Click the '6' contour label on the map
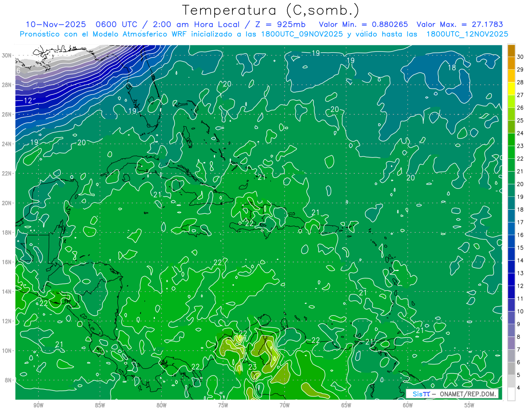Screen dimensions: 532x411 [x=18, y=70]
